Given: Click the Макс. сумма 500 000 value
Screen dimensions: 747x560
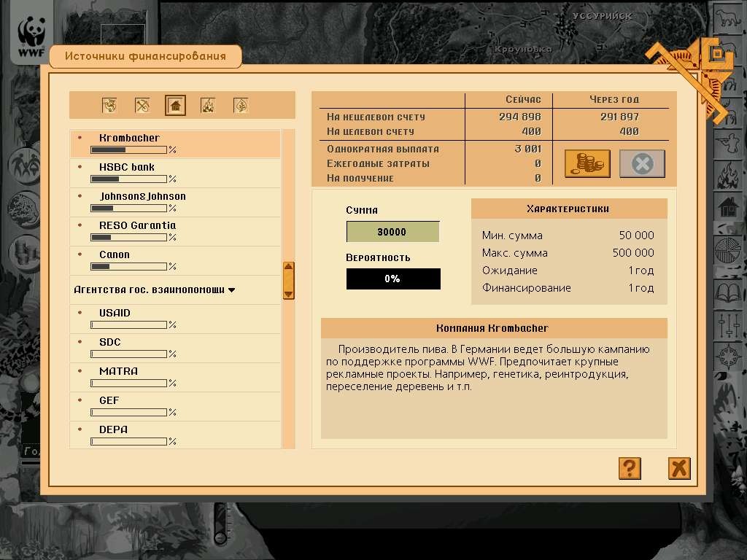Looking at the screenshot, I should 633,253.
